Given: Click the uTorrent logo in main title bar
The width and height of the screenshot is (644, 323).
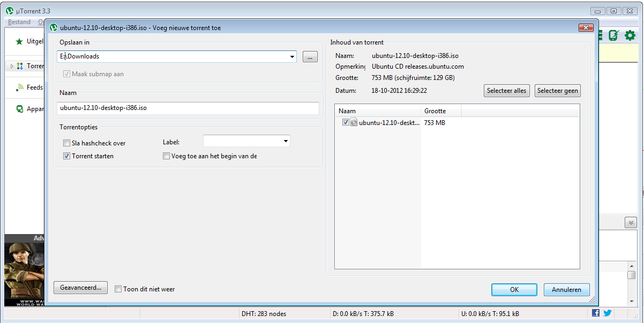Looking at the screenshot, I should coord(9,11).
